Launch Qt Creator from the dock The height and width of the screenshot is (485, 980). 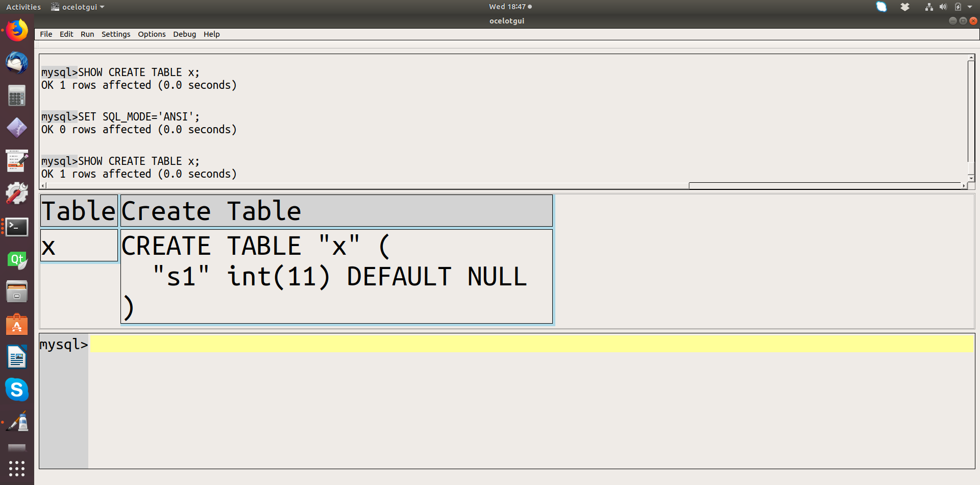pos(17,259)
